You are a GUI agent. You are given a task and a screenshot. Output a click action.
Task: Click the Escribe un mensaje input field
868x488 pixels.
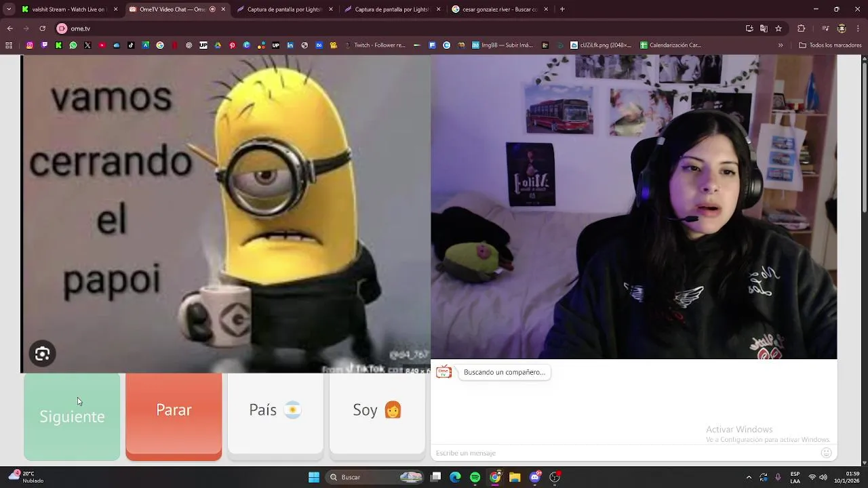coord(624,453)
